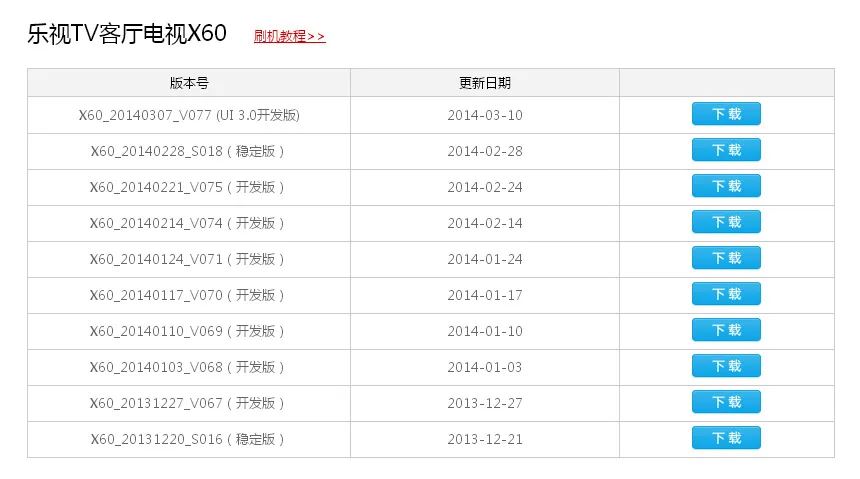Download X60_20140221_V075 developer version

pos(726,186)
